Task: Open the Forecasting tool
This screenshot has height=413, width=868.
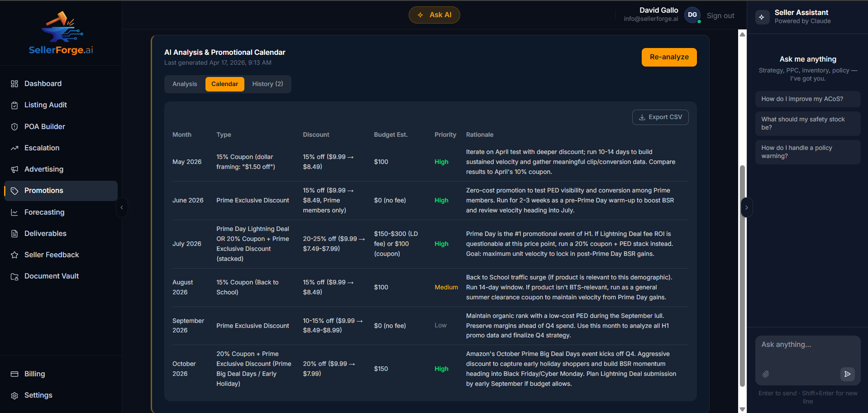Action: click(44, 212)
